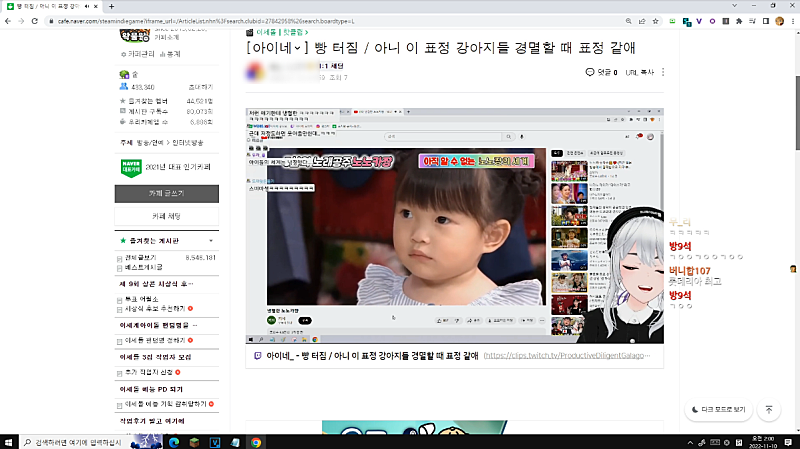
Task: Click the Windows taskbar search box
Action: (73, 442)
